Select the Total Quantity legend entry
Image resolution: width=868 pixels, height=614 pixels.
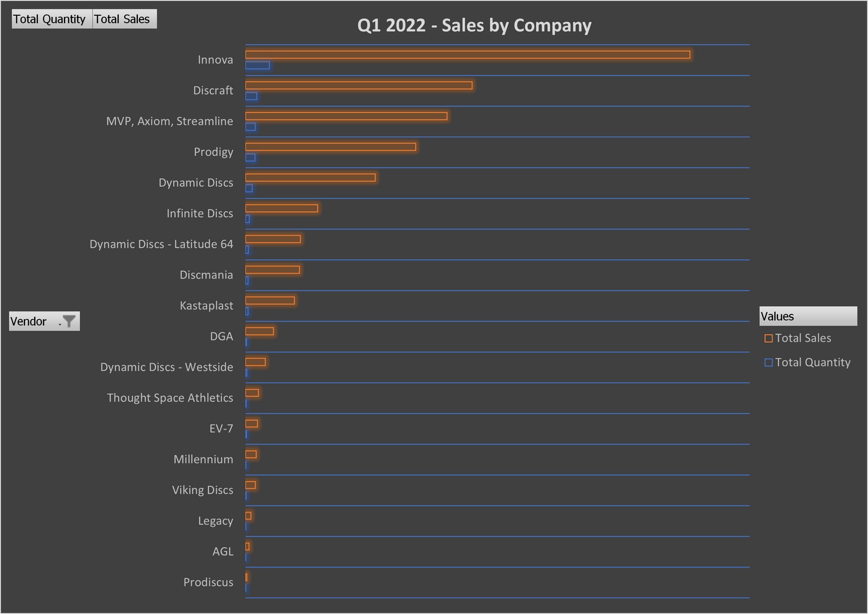(x=812, y=362)
